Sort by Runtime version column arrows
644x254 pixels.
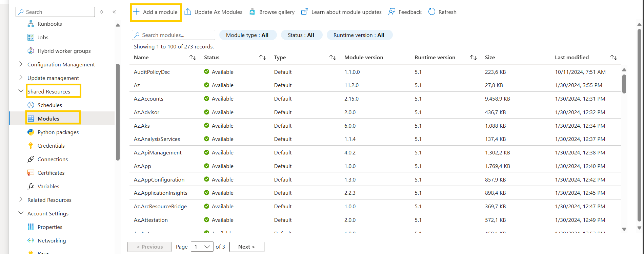(x=474, y=58)
